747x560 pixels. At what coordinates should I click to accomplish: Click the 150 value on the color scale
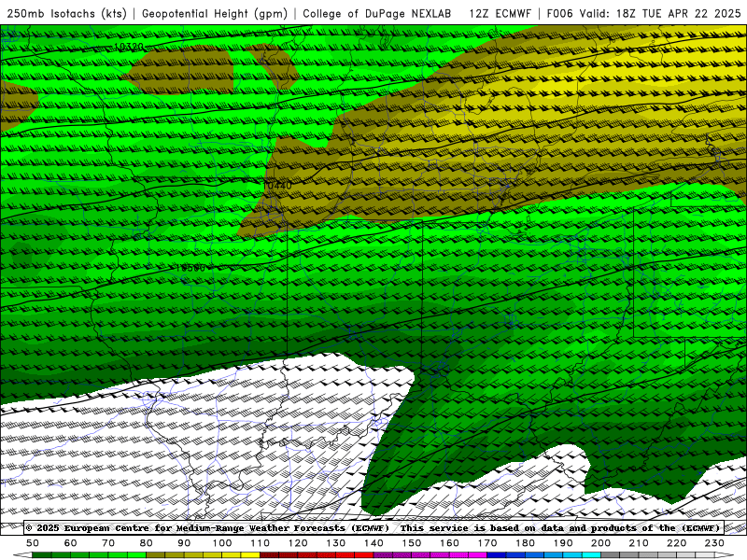(x=412, y=543)
